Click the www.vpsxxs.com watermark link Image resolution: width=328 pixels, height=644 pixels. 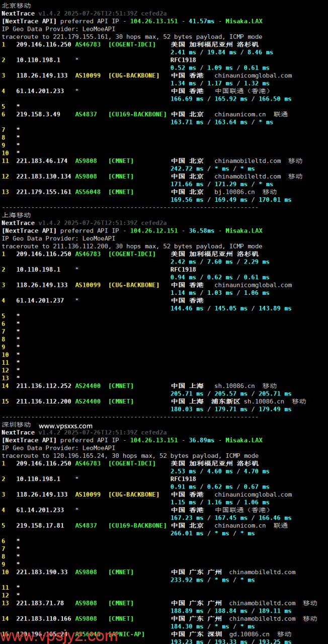65,426
